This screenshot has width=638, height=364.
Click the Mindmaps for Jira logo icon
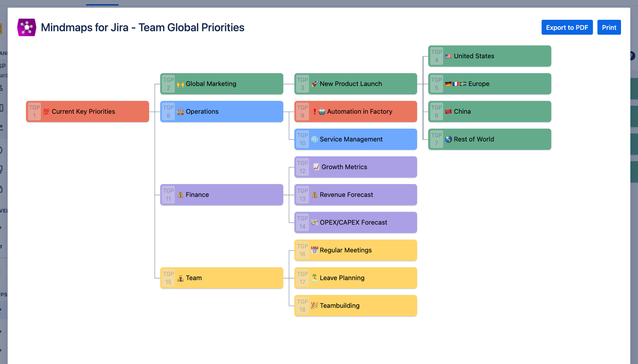coord(27,28)
